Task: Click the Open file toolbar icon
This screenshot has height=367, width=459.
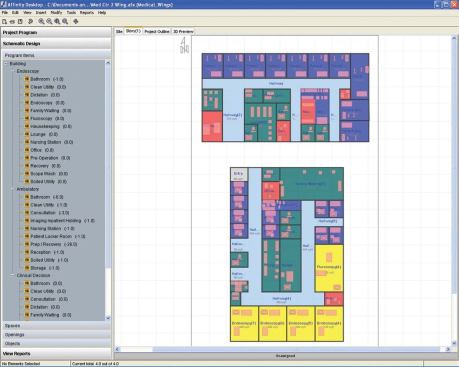Action: 12,21
